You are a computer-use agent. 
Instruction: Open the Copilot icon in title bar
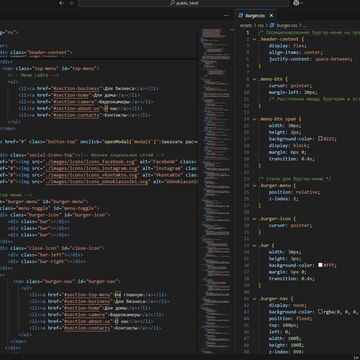click(295, 3)
